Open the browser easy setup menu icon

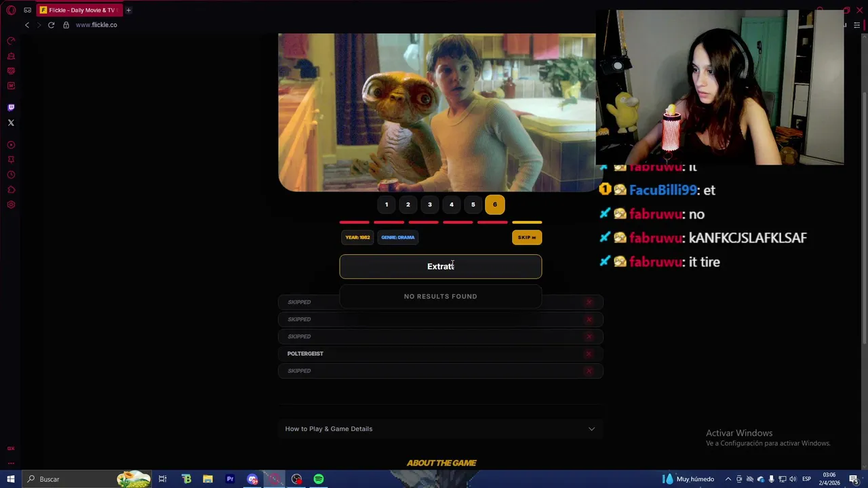pos(856,25)
